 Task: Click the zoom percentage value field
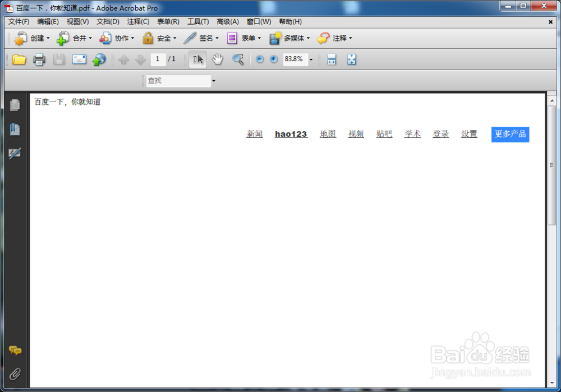coord(295,59)
